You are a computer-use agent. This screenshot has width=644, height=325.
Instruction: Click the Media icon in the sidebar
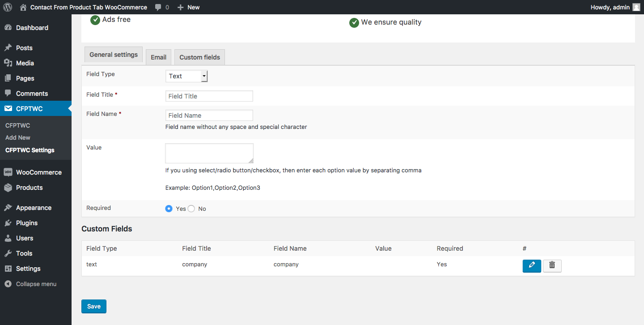[8, 63]
